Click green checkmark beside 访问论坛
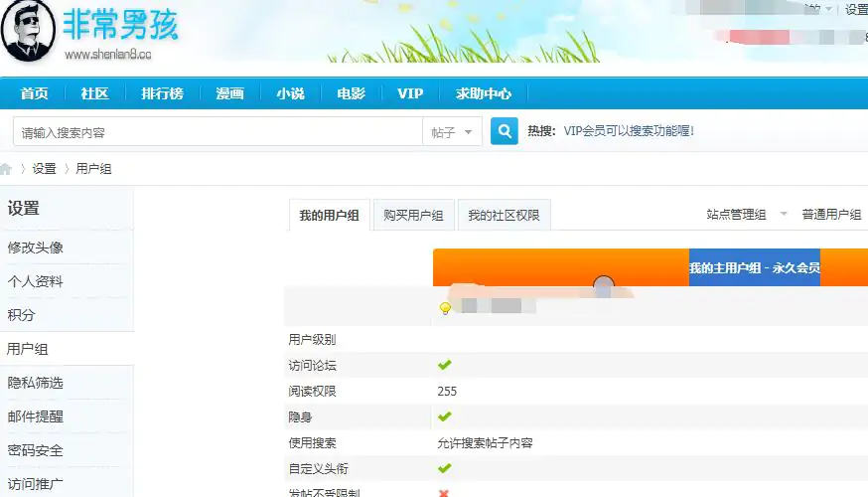Viewport: 868px width, 497px height. (x=445, y=365)
